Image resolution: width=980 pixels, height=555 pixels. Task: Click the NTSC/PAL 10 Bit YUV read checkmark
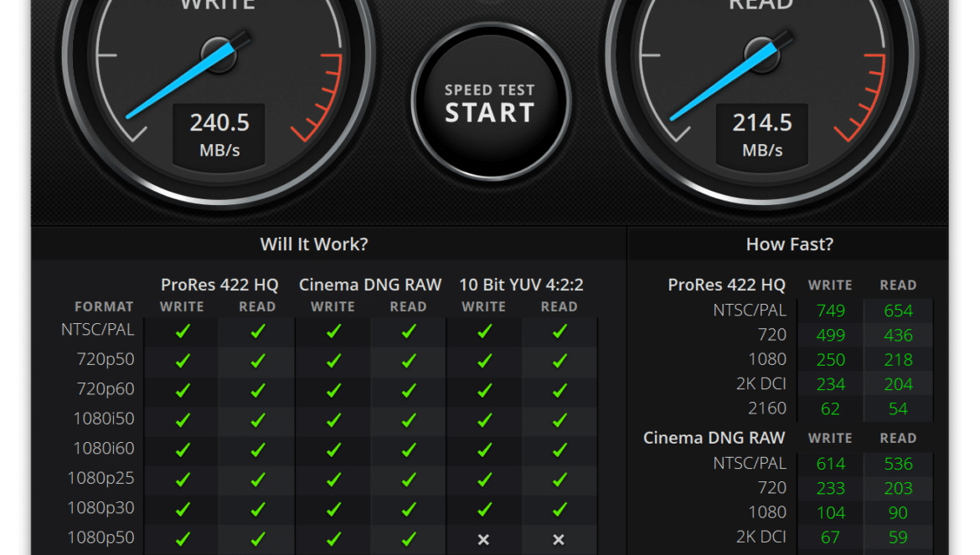tap(560, 331)
